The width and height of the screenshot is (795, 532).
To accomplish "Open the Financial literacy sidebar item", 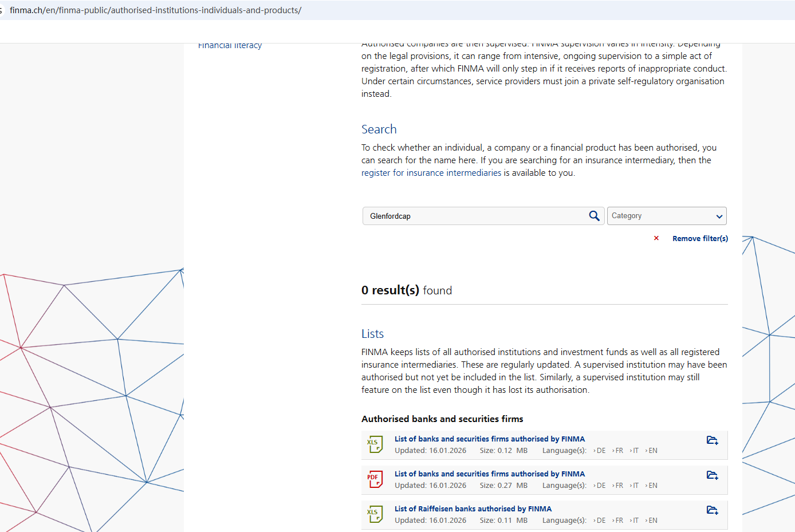I will click(x=230, y=46).
